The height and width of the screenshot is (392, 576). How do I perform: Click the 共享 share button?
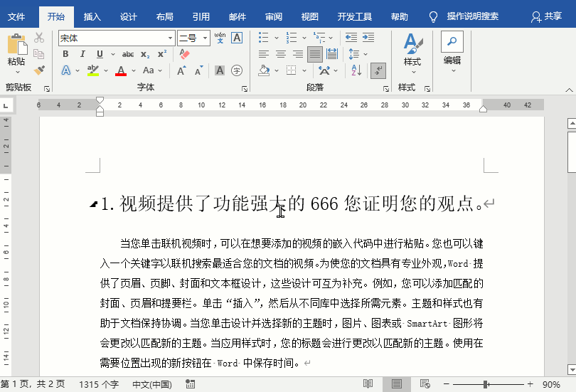[546, 16]
